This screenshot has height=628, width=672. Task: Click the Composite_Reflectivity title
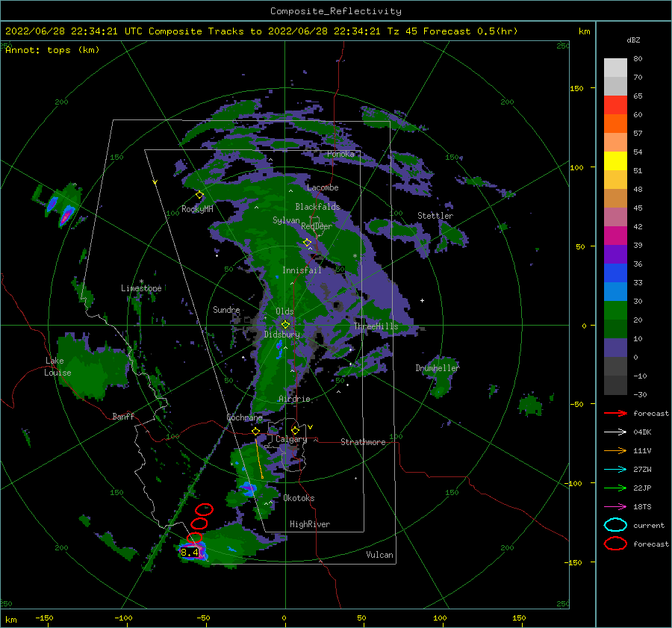click(336, 11)
